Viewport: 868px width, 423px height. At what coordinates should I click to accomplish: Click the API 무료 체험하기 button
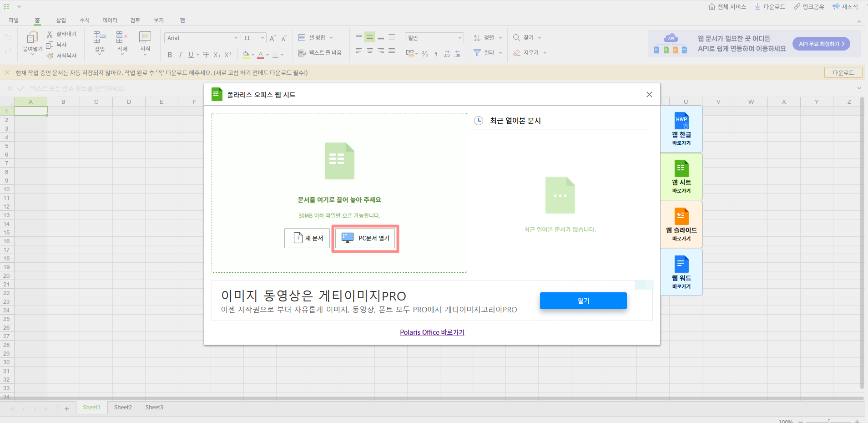821,44
